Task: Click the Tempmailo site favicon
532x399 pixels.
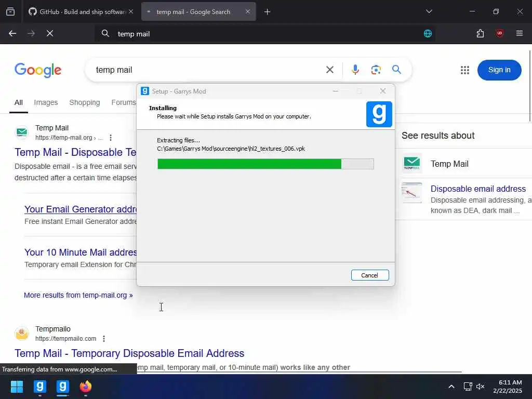Action: [x=22, y=334]
